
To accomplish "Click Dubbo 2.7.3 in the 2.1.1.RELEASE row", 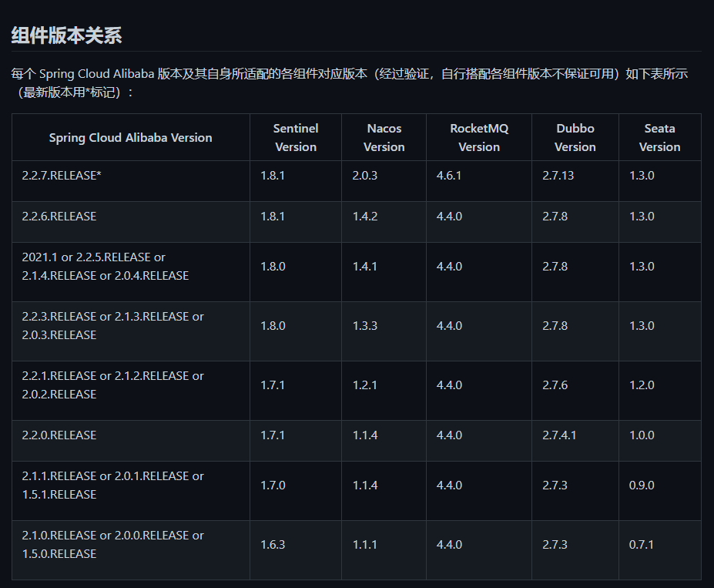I will tap(555, 485).
